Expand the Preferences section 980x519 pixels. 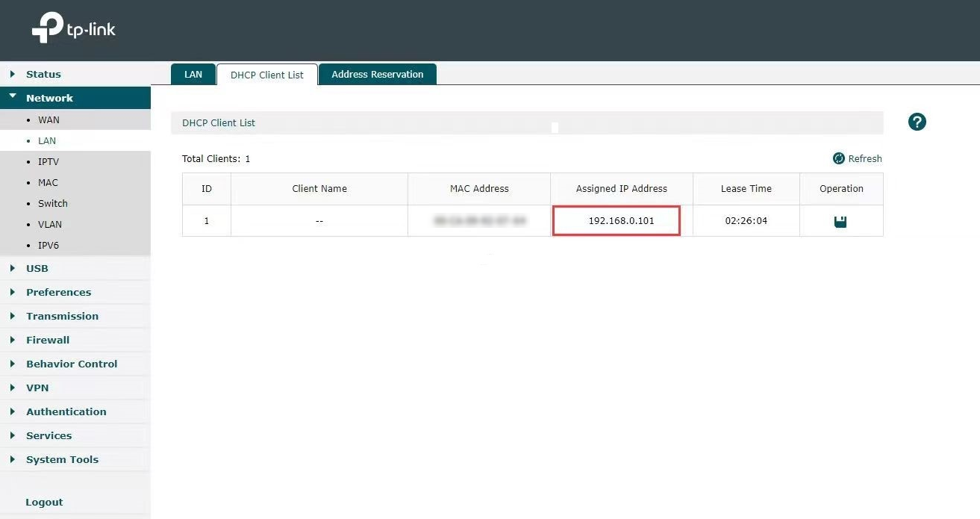(x=59, y=292)
